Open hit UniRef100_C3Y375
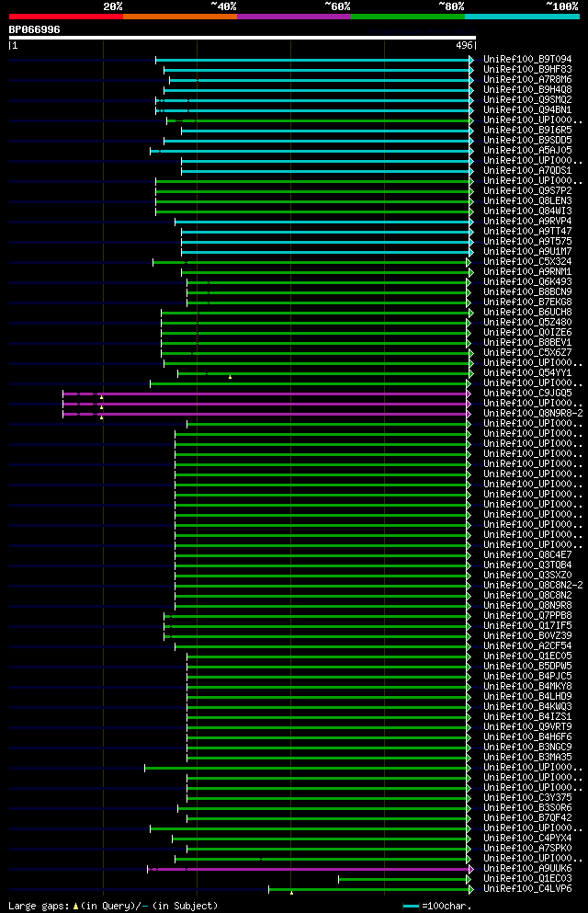Screen dimensions: 588x913 (527, 798)
